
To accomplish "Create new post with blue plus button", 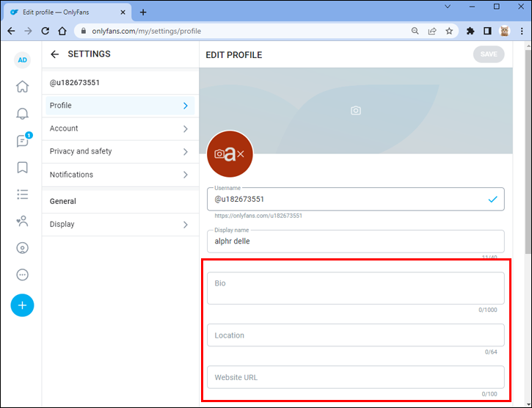I will [23, 305].
